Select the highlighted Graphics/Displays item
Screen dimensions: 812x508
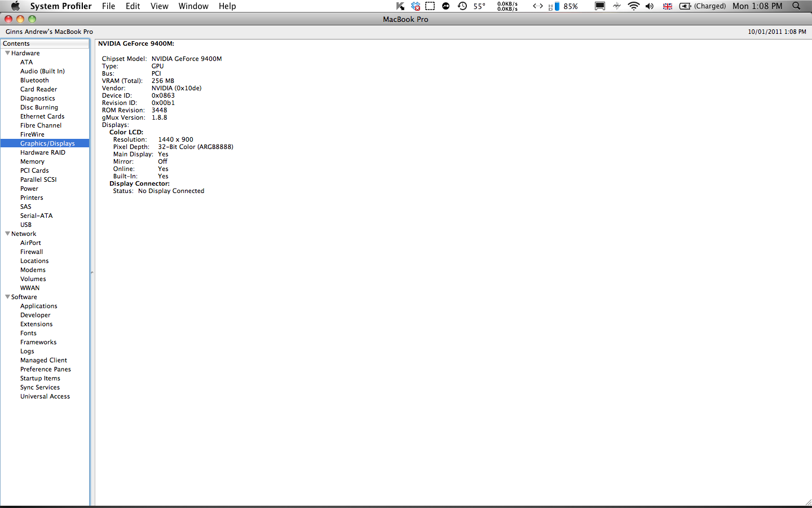pyautogui.click(x=45, y=143)
